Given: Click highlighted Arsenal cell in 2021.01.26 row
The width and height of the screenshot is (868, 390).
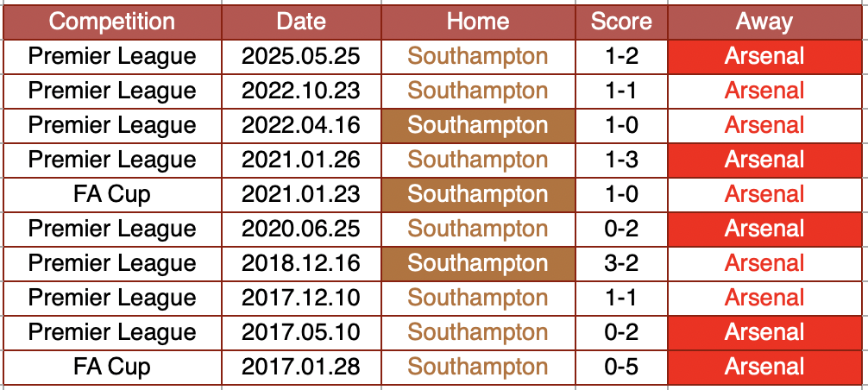Looking at the screenshot, I should [x=764, y=160].
